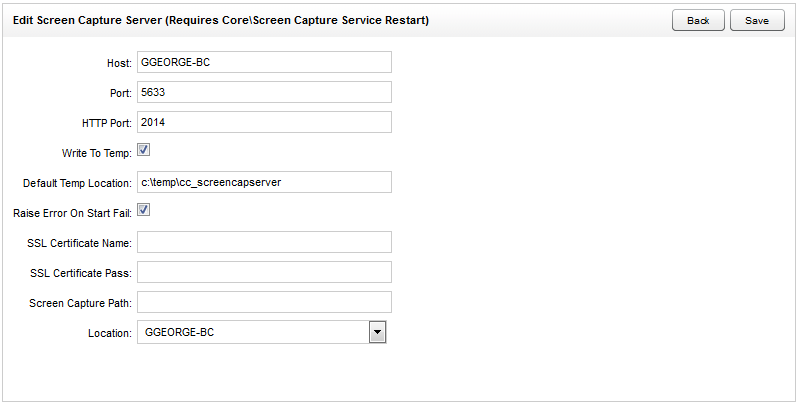797x404 pixels.
Task: Click the "Write To Temp:" label text
Action: pyautogui.click(x=96, y=153)
